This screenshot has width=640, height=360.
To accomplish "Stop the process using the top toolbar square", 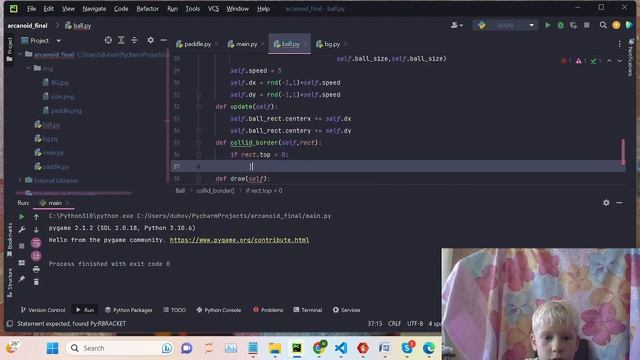I will coord(587,25).
